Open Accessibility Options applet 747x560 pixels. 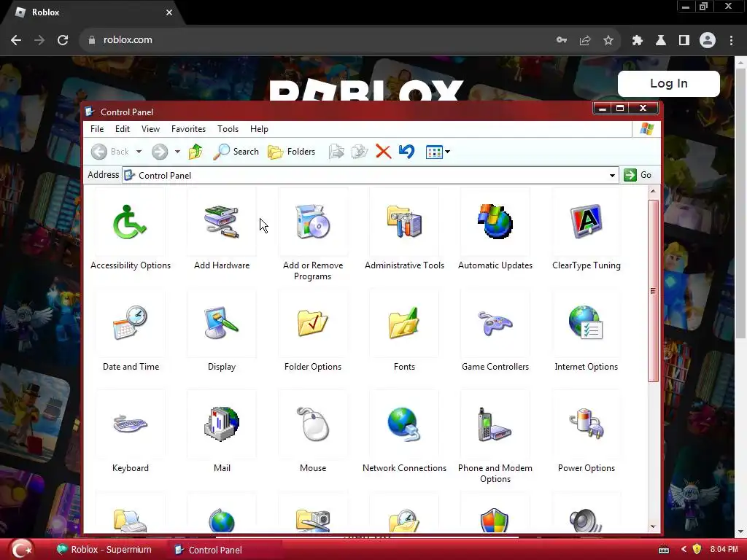(130, 222)
